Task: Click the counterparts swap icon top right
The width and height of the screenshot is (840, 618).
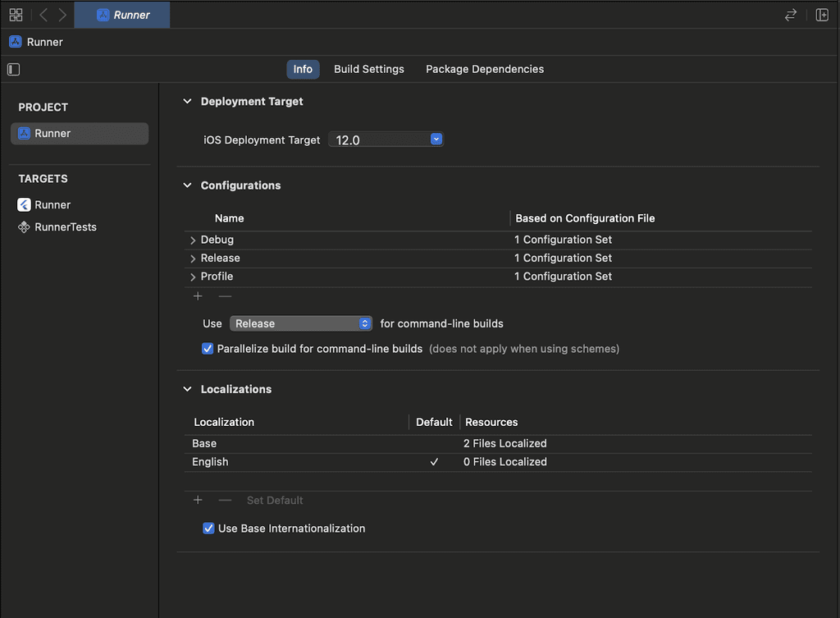Action: tap(789, 14)
